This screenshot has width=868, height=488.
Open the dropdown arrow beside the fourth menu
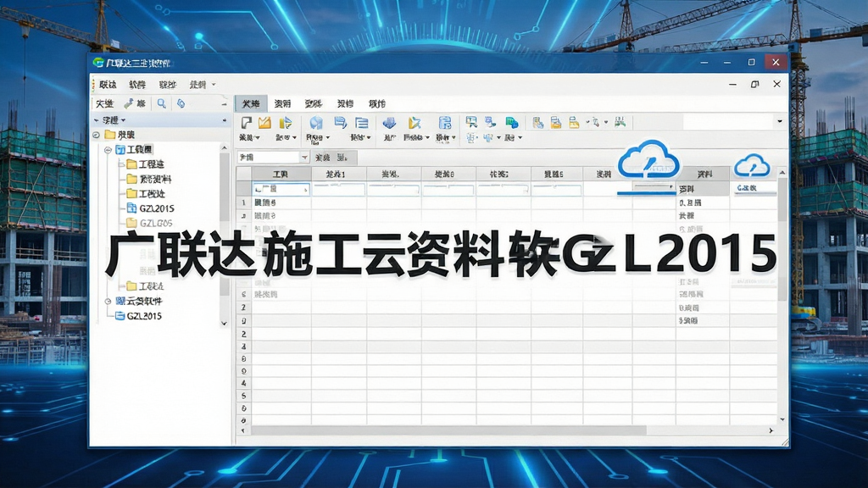point(214,85)
